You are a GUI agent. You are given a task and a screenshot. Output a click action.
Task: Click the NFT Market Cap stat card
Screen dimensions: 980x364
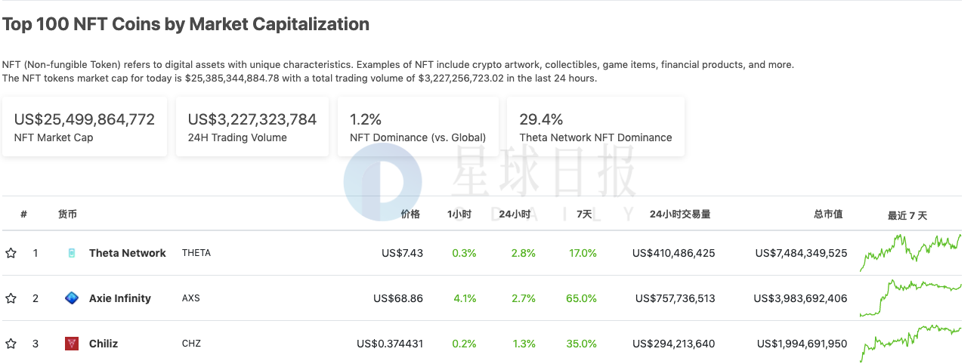coord(85,127)
